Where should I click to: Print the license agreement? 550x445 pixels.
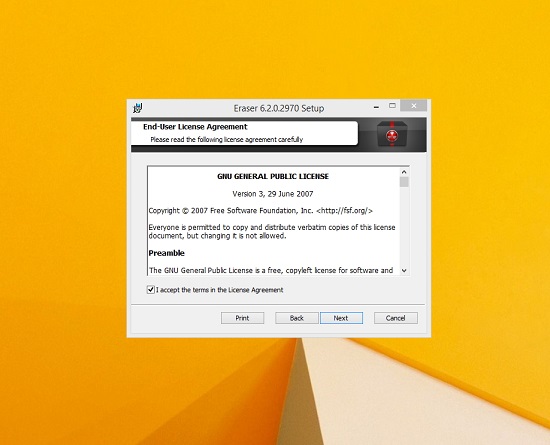pyautogui.click(x=242, y=318)
